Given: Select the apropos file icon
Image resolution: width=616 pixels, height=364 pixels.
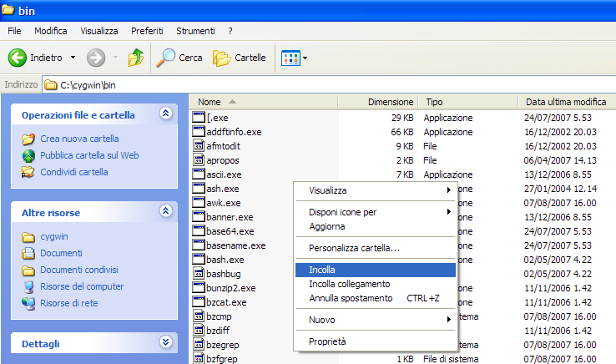Looking at the screenshot, I should (199, 159).
